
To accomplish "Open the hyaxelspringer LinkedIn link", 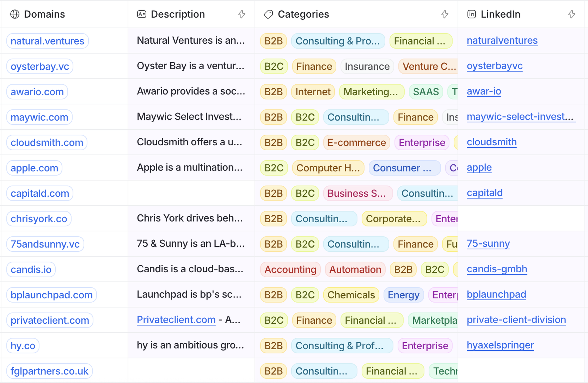I will (x=500, y=345).
